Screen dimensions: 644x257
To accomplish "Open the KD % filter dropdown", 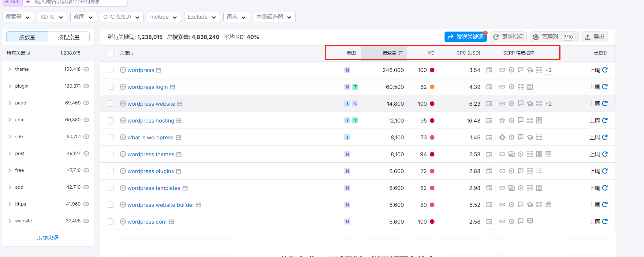I will [x=52, y=17].
